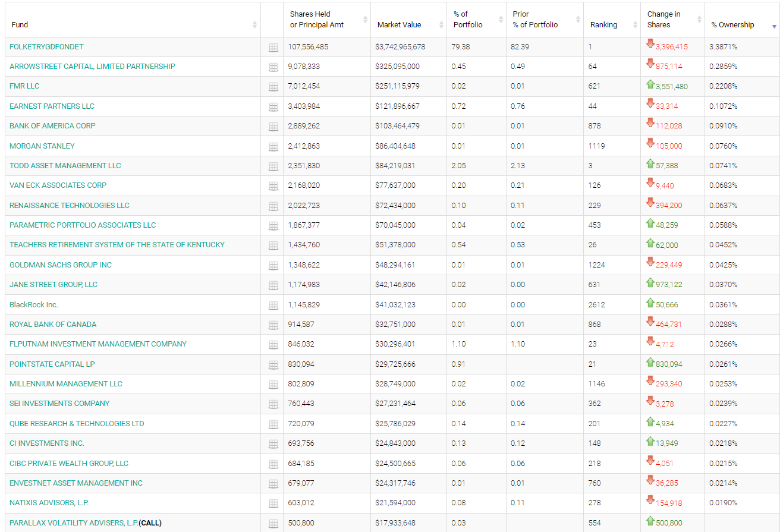Open NATIXIS ADVISORS, L.P. fund link
The width and height of the screenshot is (780, 532).
(x=49, y=503)
